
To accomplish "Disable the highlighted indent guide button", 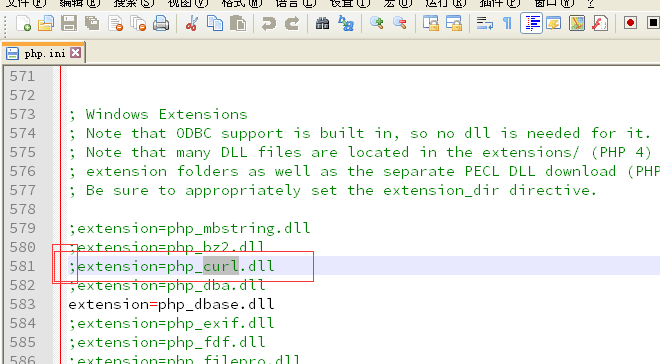I will pyautogui.click(x=531, y=23).
